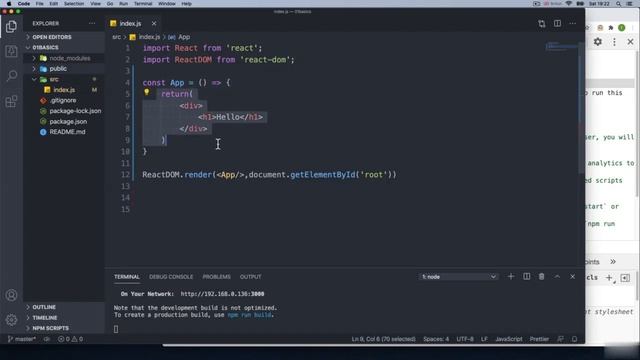Screen dimensions: 640x360
Task: Open Spotlight search in macOS menu bar
Action: click(618, 4)
